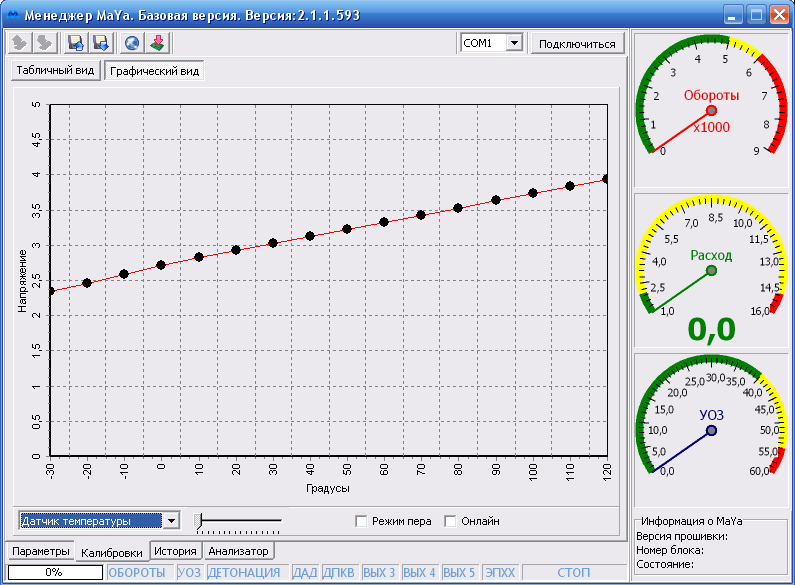Click the chart point at -20 degrees
Viewport: 795px width, 585px height.
87,283
